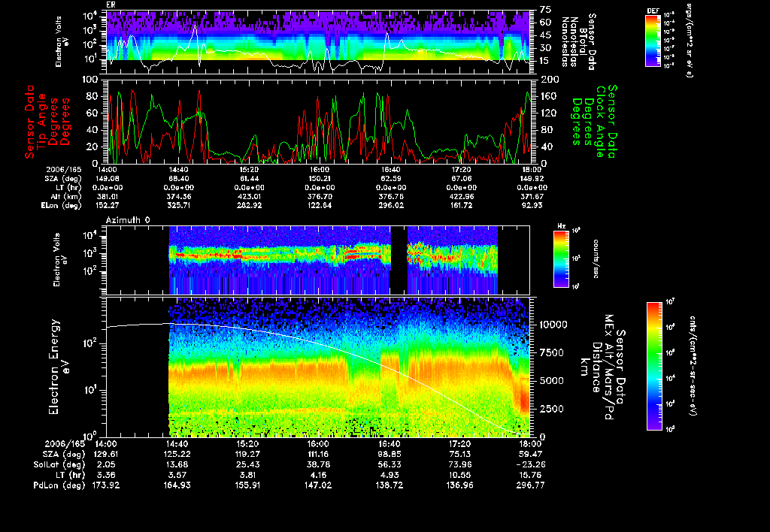The height and width of the screenshot is (532, 770).
Task: Click the red 'Tip Angle' axis label
Action: tap(42, 122)
